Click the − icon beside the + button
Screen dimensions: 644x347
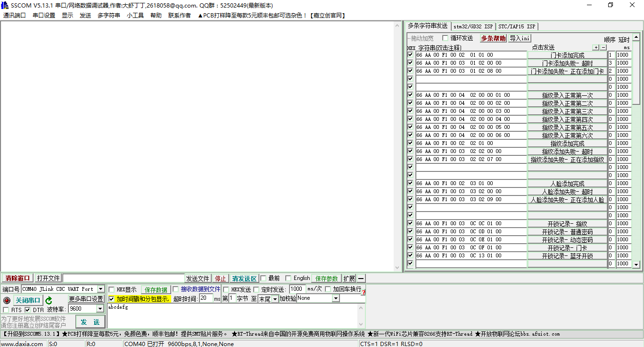(603, 47)
